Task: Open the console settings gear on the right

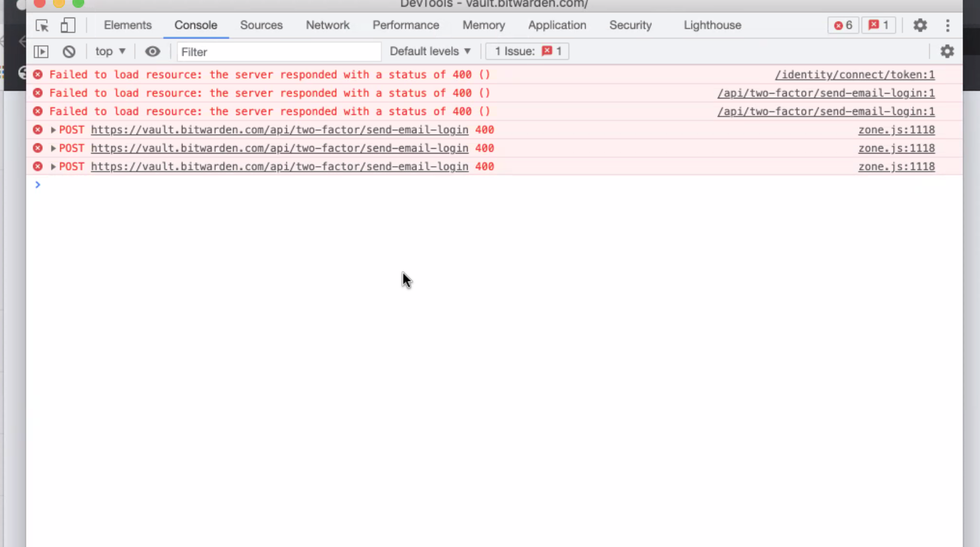Action: pyautogui.click(x=947, y=51)
